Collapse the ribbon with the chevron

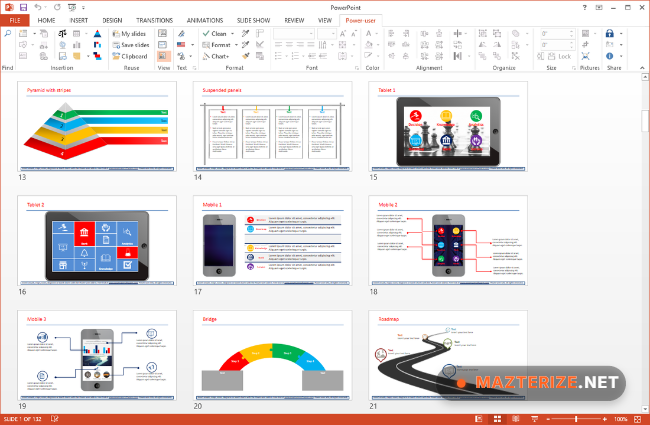[642, 68]
